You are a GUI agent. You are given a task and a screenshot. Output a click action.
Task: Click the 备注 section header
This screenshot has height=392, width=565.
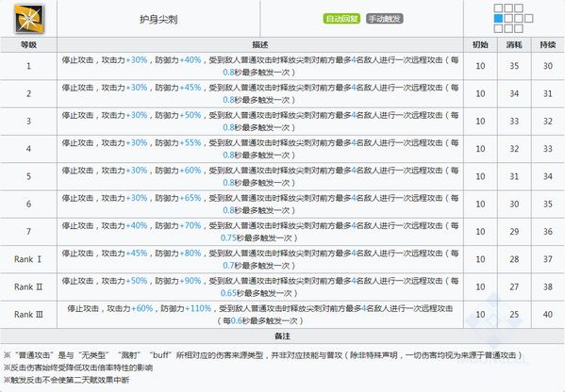[283, 336]
